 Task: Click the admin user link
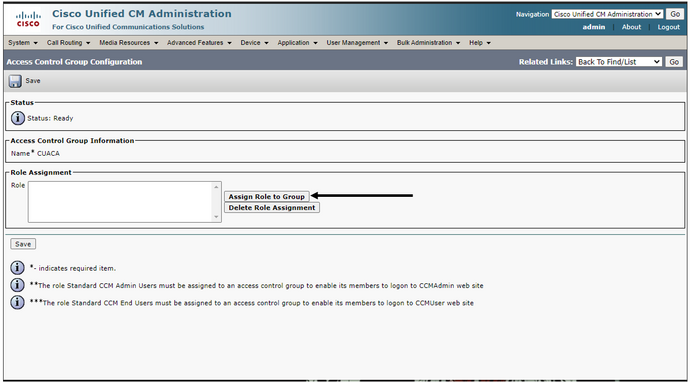pyautogui.click(x=594, y=27)
